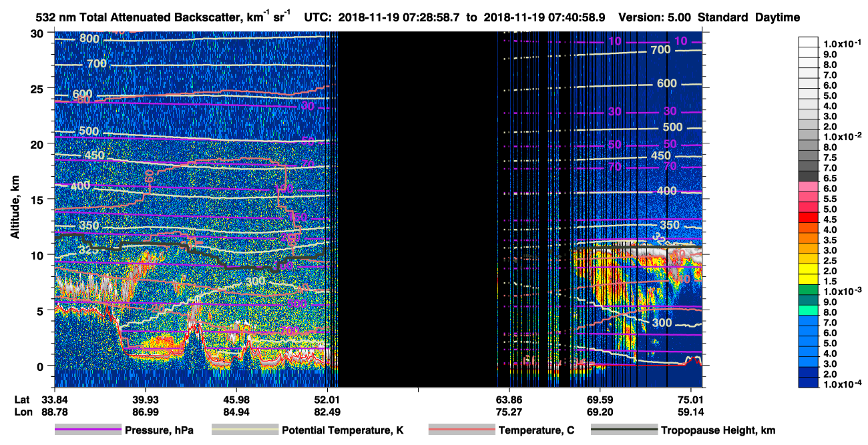Screen dimensions: 868x445
Task: Click the 'Lat' row label
Action: click(21, 398)
